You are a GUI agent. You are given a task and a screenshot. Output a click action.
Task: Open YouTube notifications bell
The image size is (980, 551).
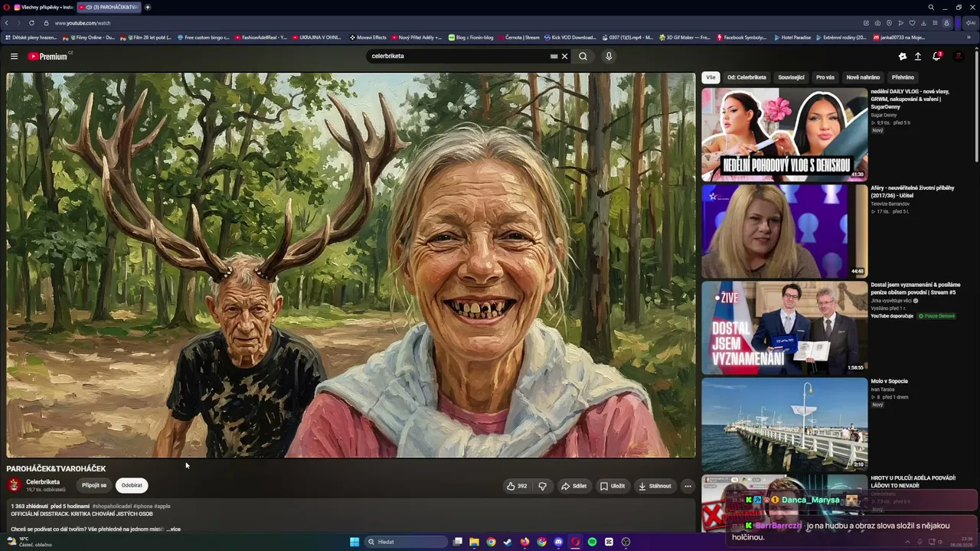(x=936, y=56)
